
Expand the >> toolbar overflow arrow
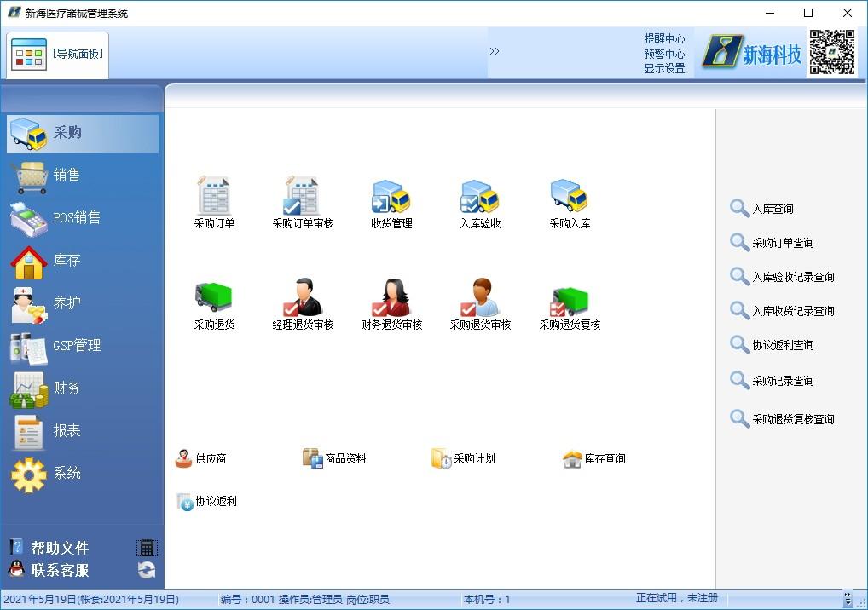click(495, 51)
